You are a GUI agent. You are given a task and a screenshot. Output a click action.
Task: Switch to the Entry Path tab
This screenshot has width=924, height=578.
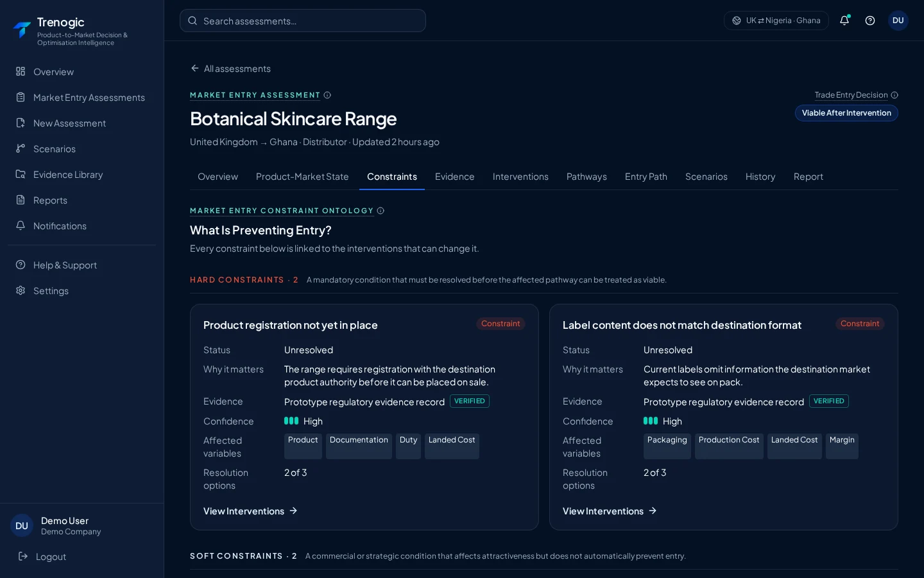click(646, 177)
